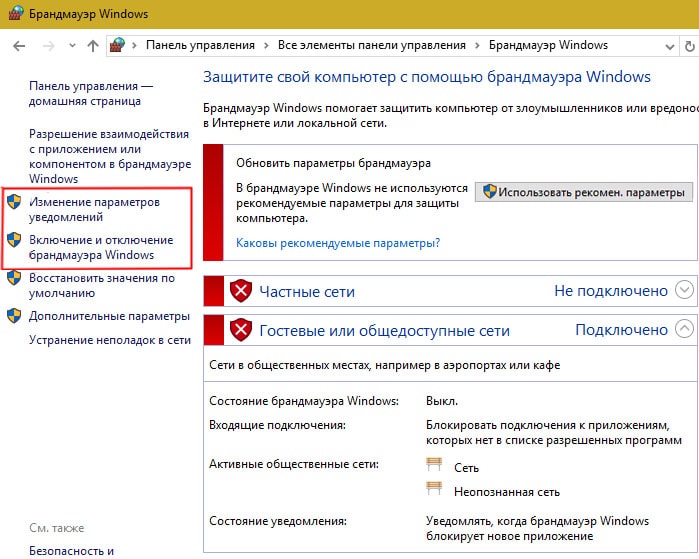699x559 pixels.
Task: Refresh the page with the refresh icon
Action: [x=689, y=46]
